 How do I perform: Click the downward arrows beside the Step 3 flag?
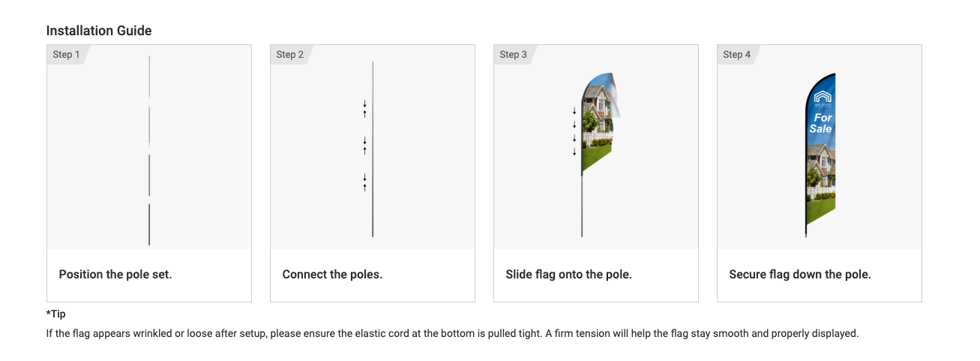pos(574,131)
